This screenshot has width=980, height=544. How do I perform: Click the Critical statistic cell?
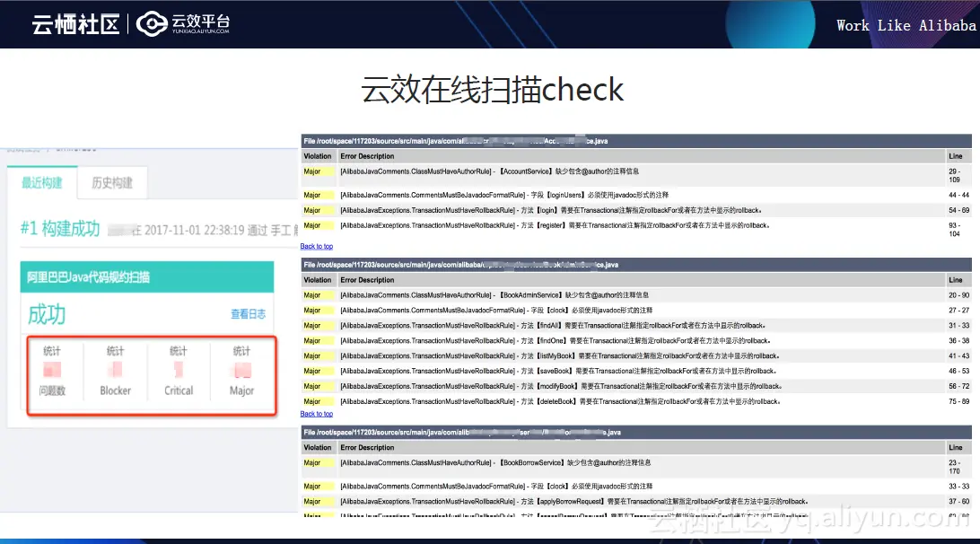pos(179,371)
